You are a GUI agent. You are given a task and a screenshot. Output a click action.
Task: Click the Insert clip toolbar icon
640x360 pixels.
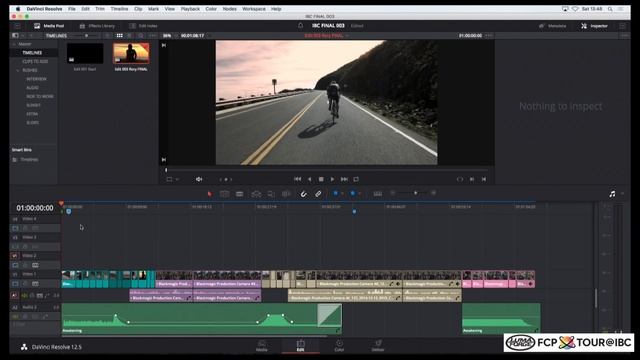(256, 194)
